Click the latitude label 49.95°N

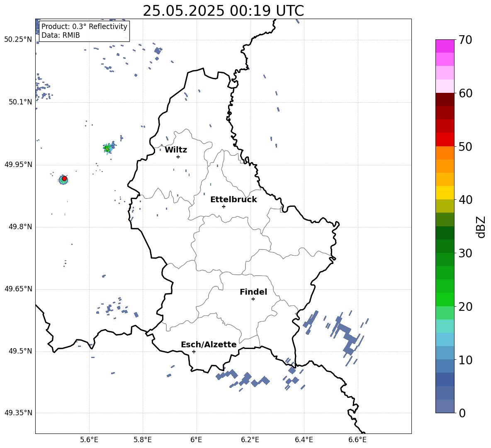tap(18, 164)
